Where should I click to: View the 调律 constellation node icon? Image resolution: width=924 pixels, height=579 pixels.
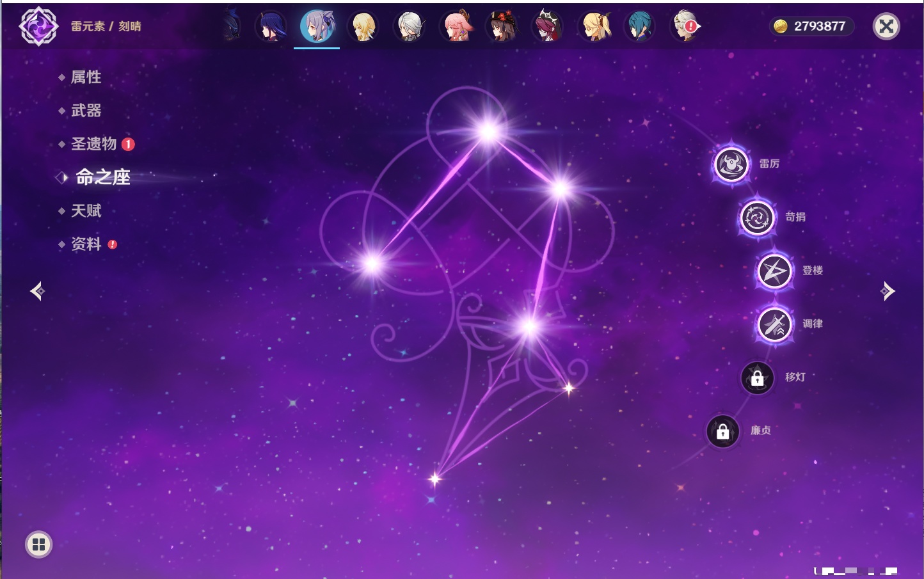point(775,324)
